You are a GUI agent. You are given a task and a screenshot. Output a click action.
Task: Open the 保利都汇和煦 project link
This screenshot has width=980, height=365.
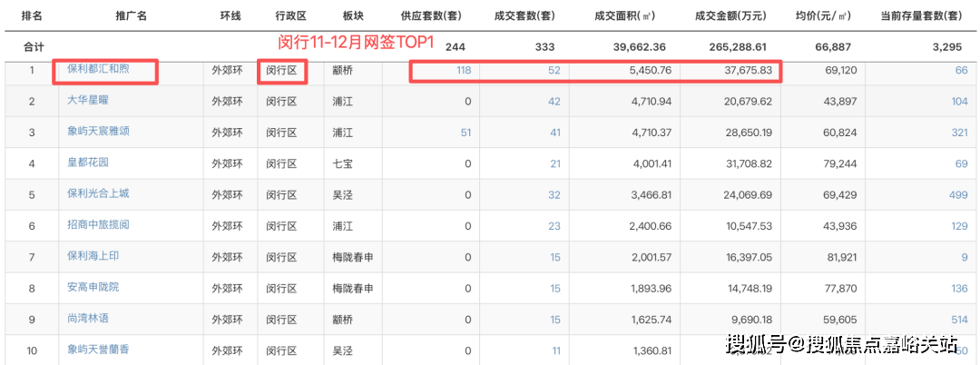(98, 69)
